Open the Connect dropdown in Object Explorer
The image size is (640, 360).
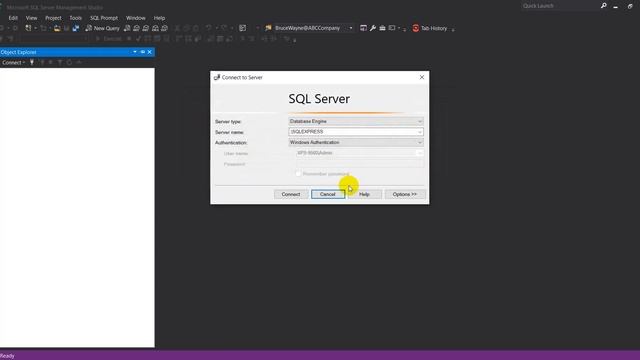[13, 62]
